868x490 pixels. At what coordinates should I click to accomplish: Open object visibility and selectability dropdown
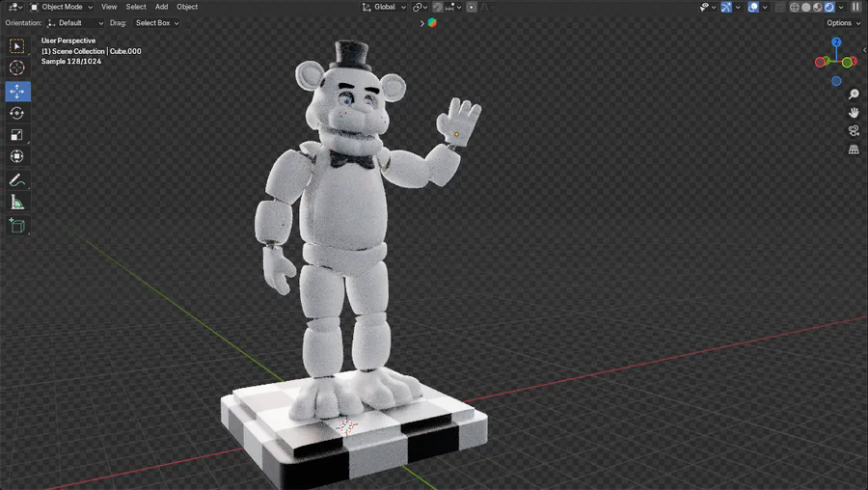[x=708, y=7]
